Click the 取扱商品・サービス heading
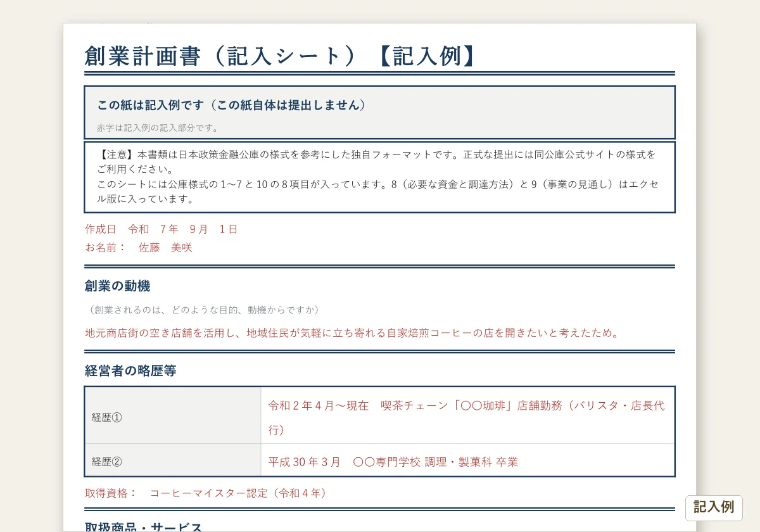Viewport: 760px width, 532px height. [x=144, y=526]
